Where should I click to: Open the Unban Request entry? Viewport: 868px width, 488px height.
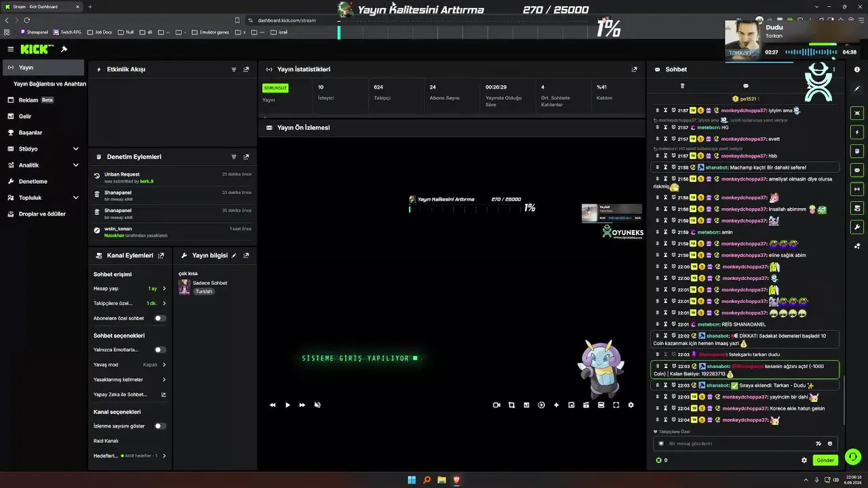click(173, 178)
